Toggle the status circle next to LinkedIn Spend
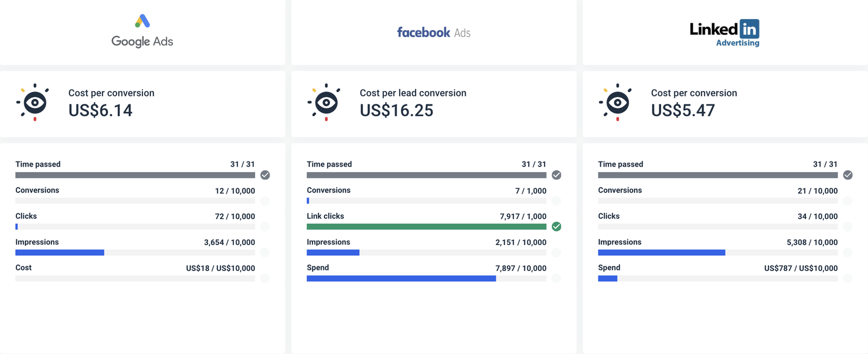 pos(848,278)
